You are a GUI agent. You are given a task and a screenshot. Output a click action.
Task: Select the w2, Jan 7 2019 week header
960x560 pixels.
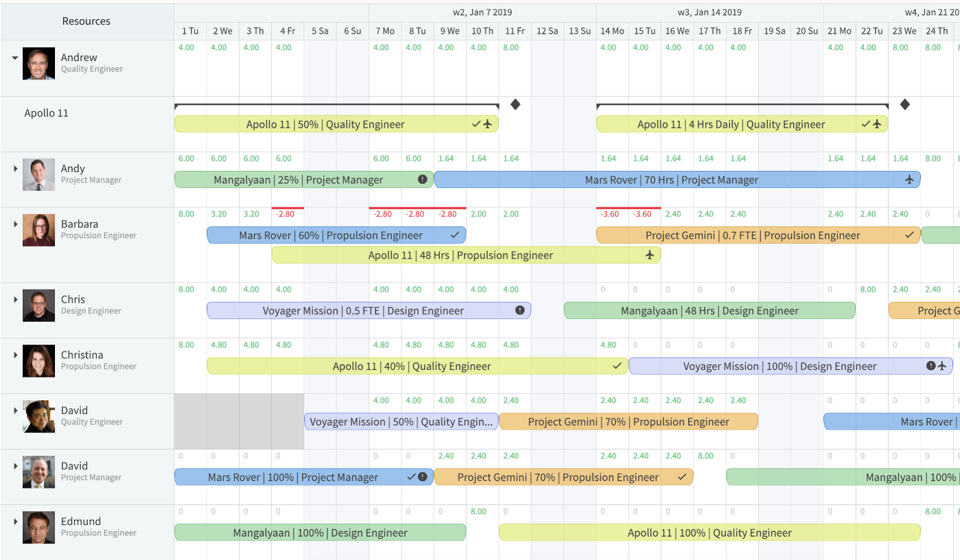coord(482,12)
